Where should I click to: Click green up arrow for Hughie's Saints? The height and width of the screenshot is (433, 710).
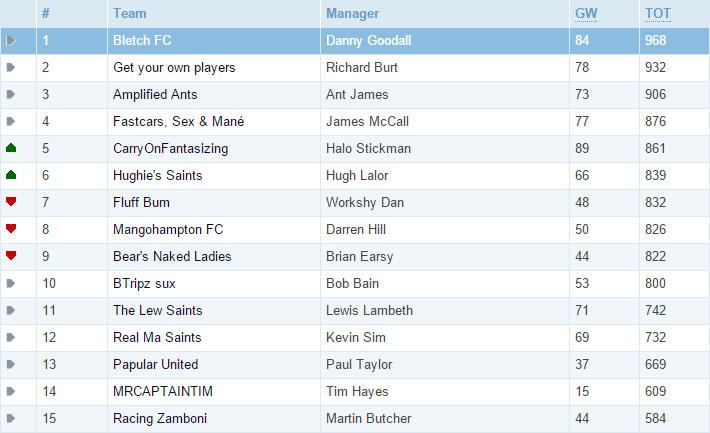point(11,175)
